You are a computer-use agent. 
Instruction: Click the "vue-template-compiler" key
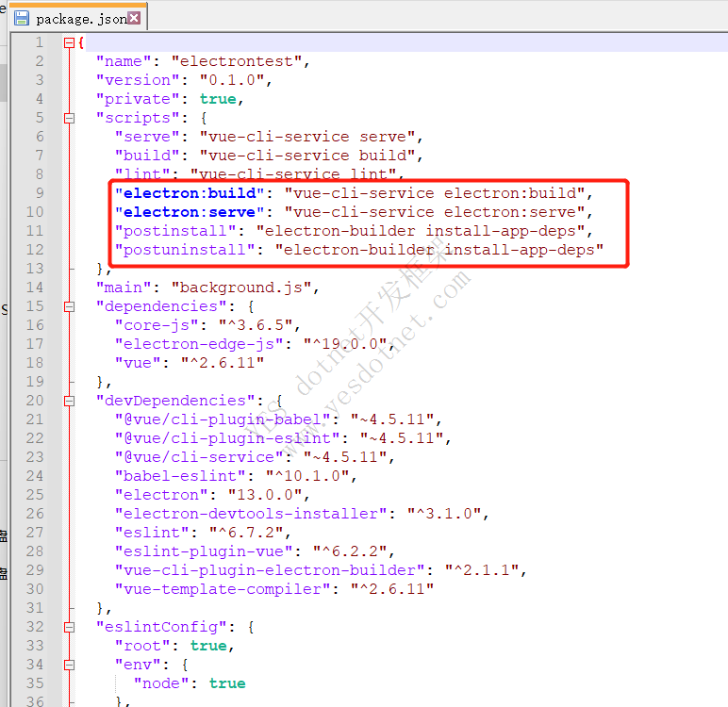tap(223, 589)
